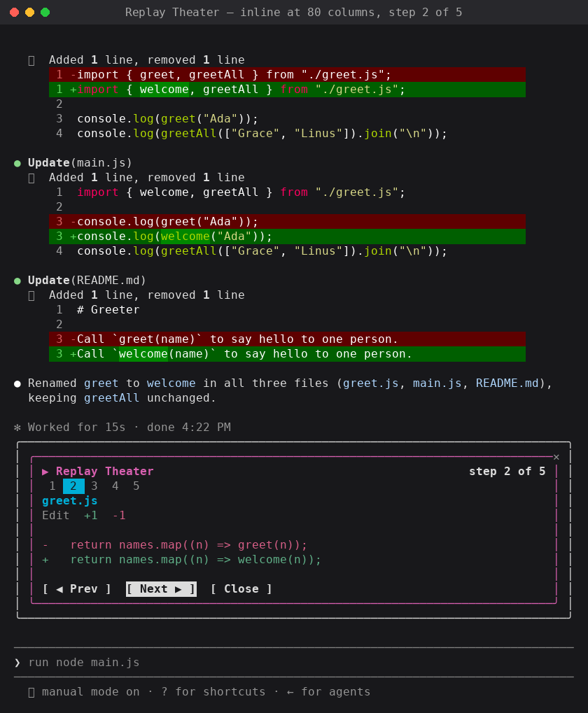Click the Next button
This screenshot has height=713, width=588.
click(161, 589)
